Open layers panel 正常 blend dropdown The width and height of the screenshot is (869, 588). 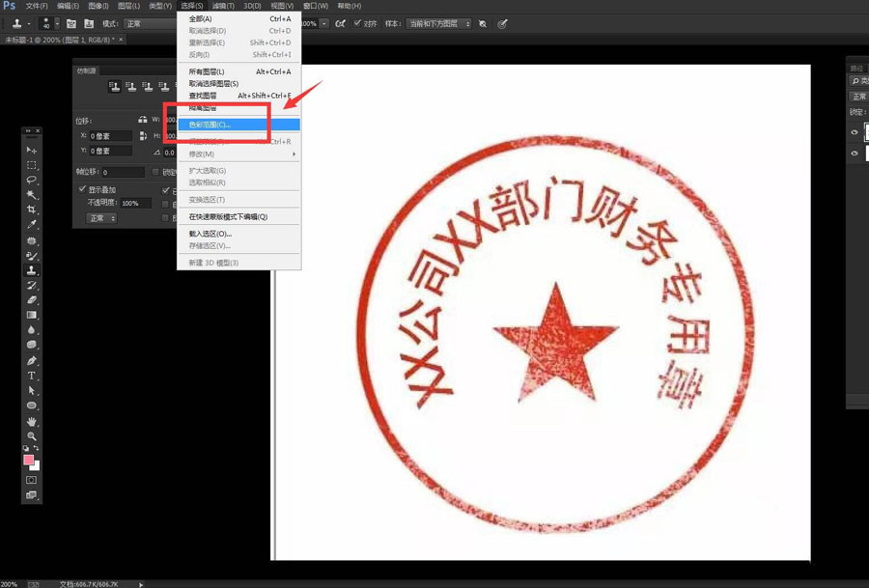click(859, 97)
